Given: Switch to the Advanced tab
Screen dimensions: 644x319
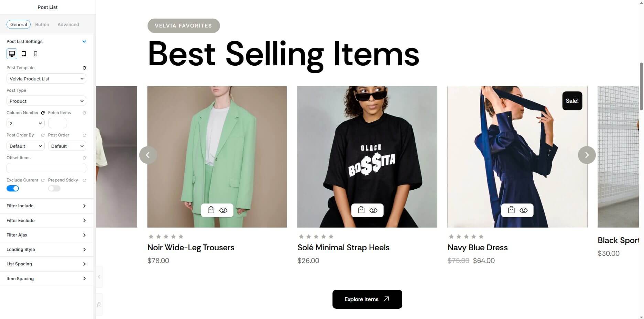Looking at the screenshot, I should [x=68, y=24].
